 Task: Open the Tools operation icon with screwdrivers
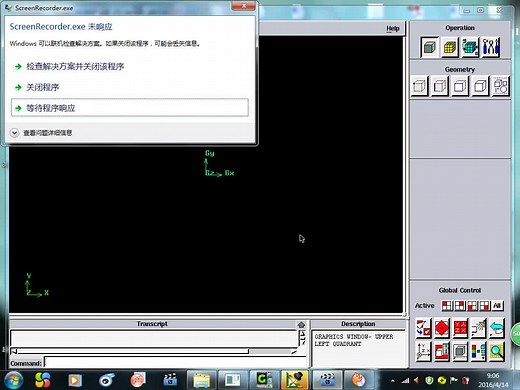pyautogui.click(x=491, y=47)
